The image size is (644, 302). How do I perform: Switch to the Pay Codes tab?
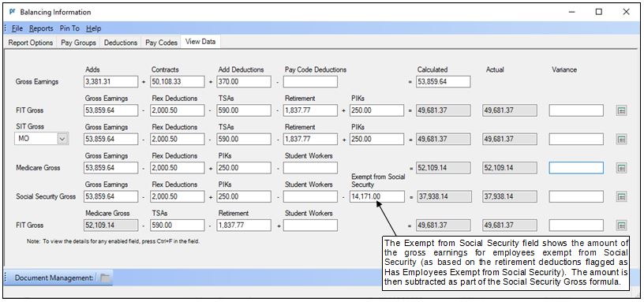click(162, 43)
